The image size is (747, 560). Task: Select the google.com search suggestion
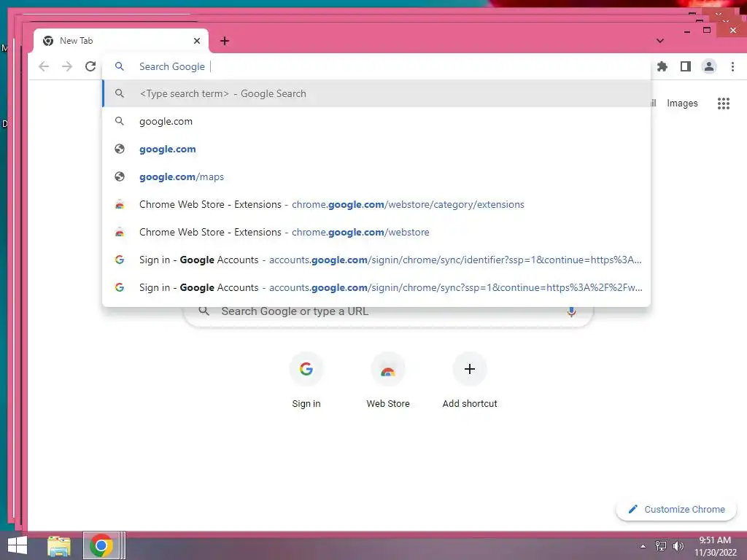tap(376, 122)
